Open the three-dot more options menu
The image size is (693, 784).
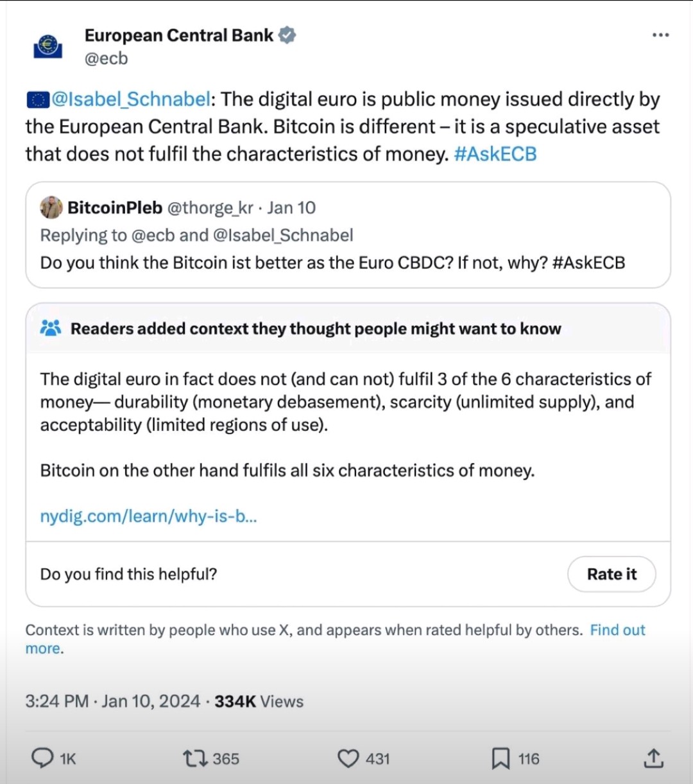pyautogui.click(x=660, y=35)
